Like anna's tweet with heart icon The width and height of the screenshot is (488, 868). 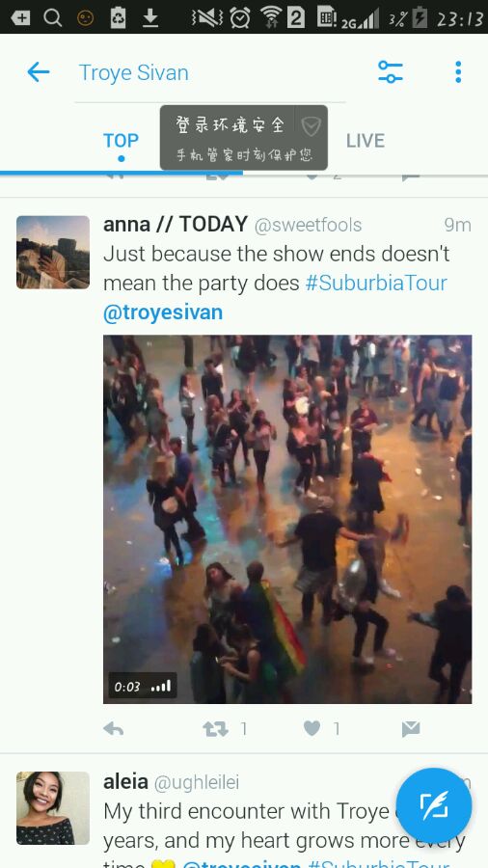click(312, 729)
